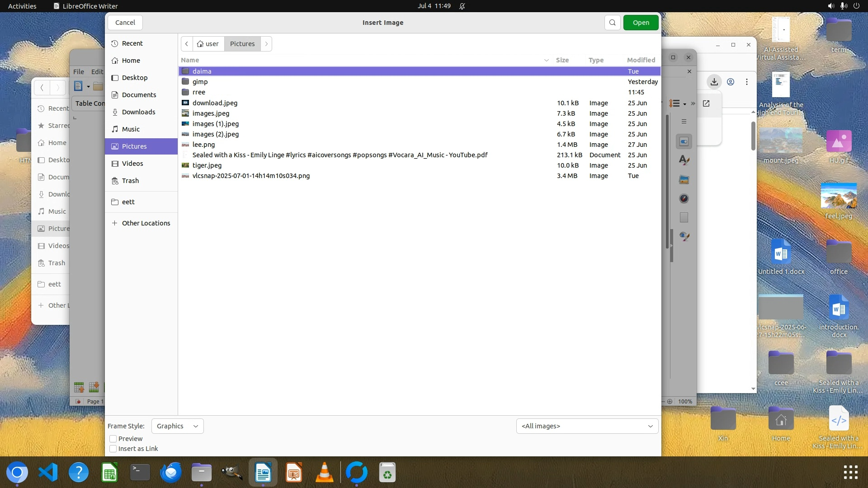The width and height of the screenshot is (868, 488).
Task: Click the Name column sort arrow
Action: coord(546,60)
